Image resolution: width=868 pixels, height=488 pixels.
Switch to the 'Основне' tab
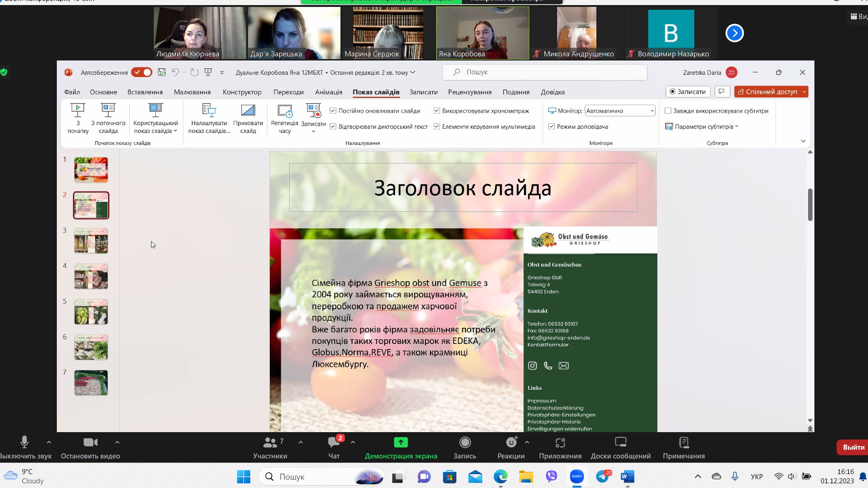103,92
